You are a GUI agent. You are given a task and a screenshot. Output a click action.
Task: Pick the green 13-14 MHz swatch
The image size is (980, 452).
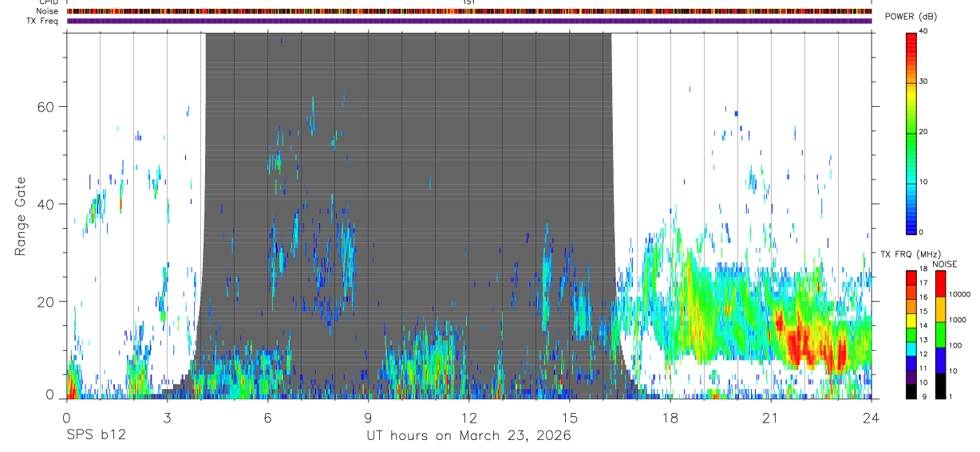[911, 335]
